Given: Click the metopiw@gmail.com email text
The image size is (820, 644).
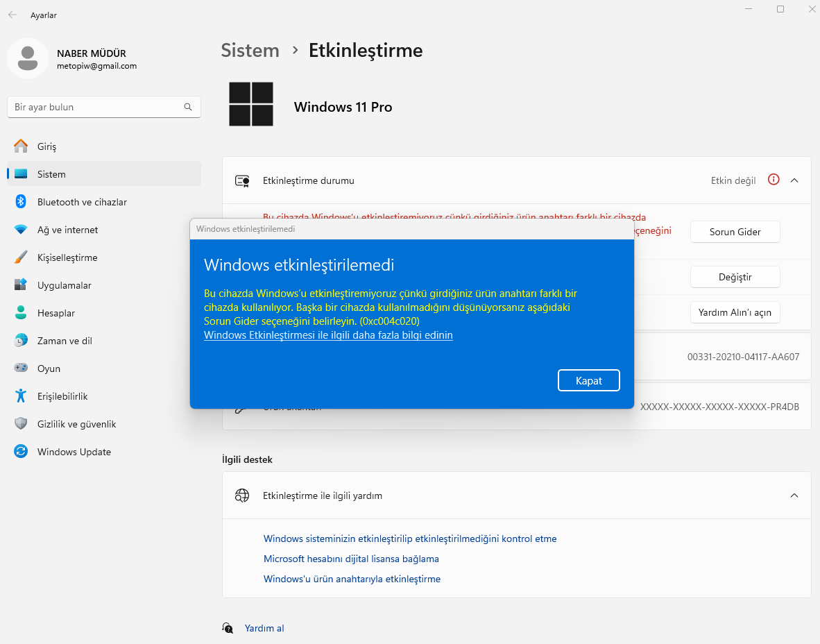Looking at the screenshot, I should 96,66.
